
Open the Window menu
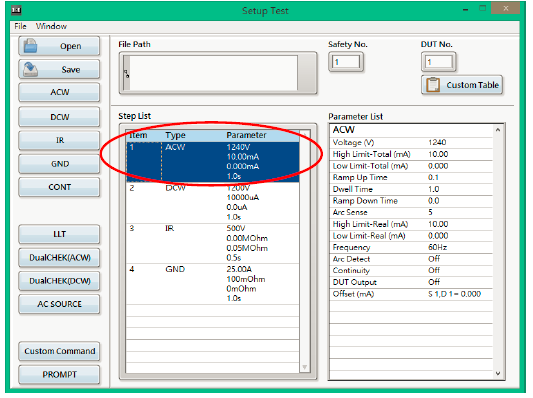[51, 26]
